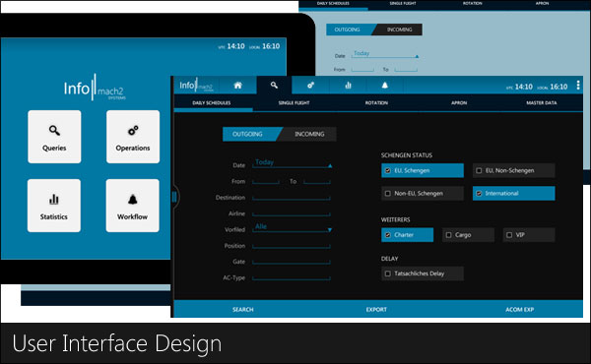591x364 pixels.
Task: Click the Destination input field
Action: pos(292,197)
